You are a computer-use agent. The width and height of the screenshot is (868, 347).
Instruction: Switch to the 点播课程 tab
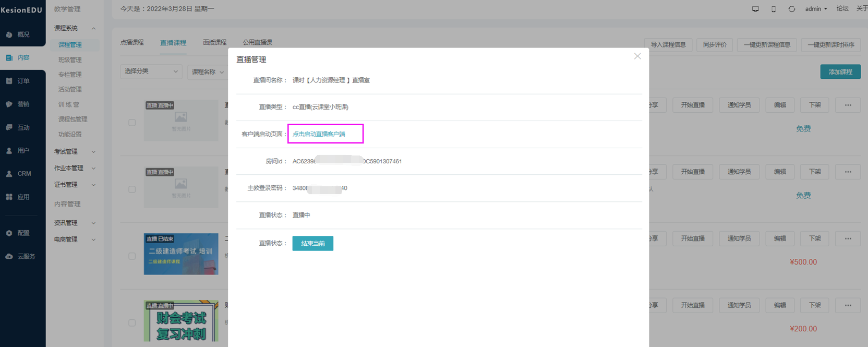pyautogui.click(x=132, y=42)
